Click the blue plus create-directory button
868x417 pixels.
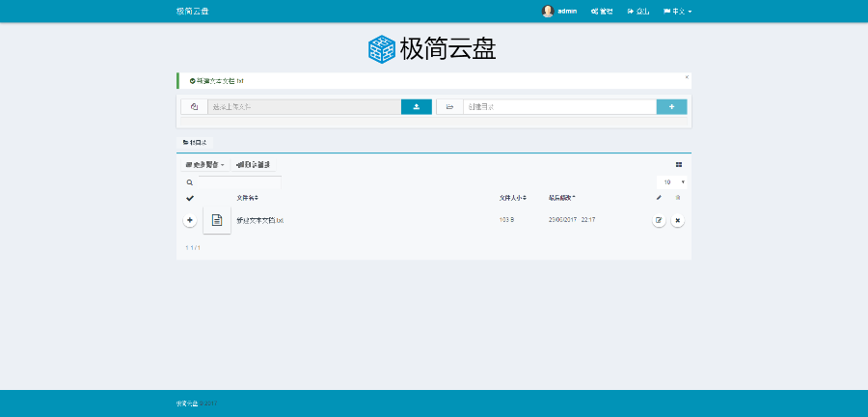click(671, 107)
